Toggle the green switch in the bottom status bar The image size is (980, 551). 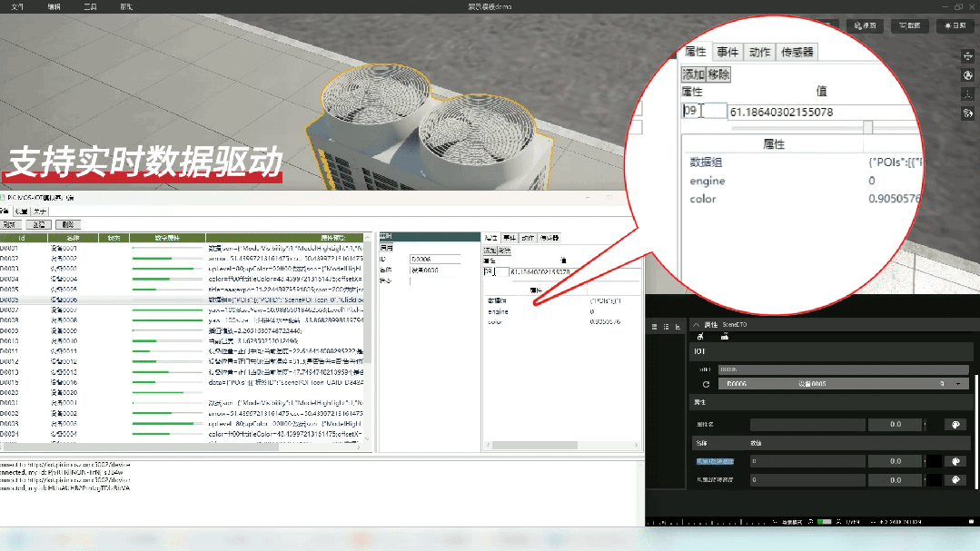(825, 522)
